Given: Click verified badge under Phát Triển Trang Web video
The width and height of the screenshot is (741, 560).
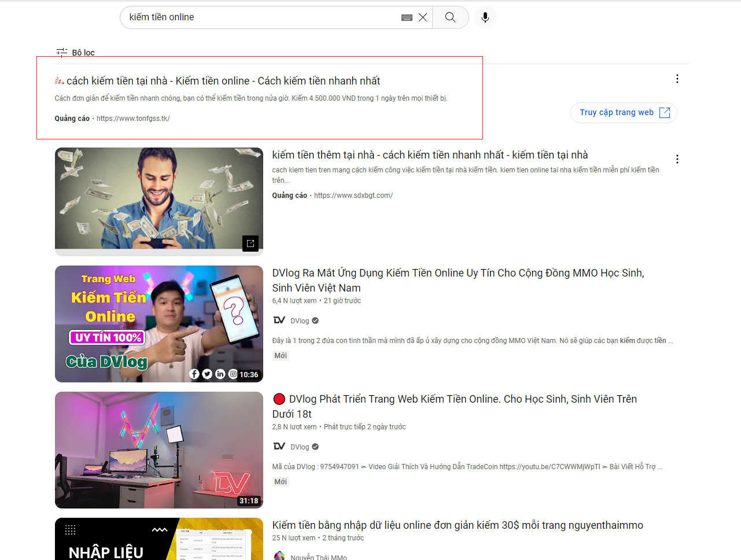Looking at the screenshot, I should (315, 447).
